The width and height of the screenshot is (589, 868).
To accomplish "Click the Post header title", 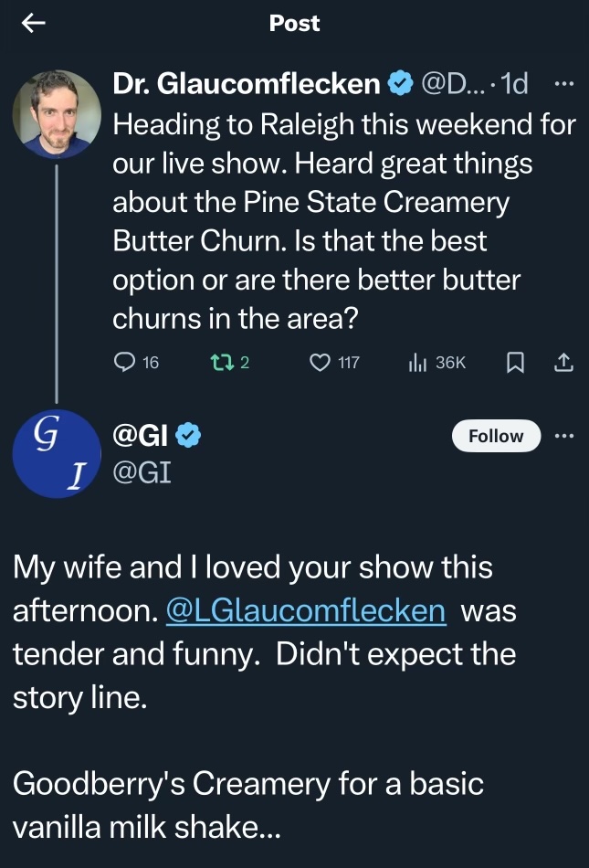I will pos(294,24).
